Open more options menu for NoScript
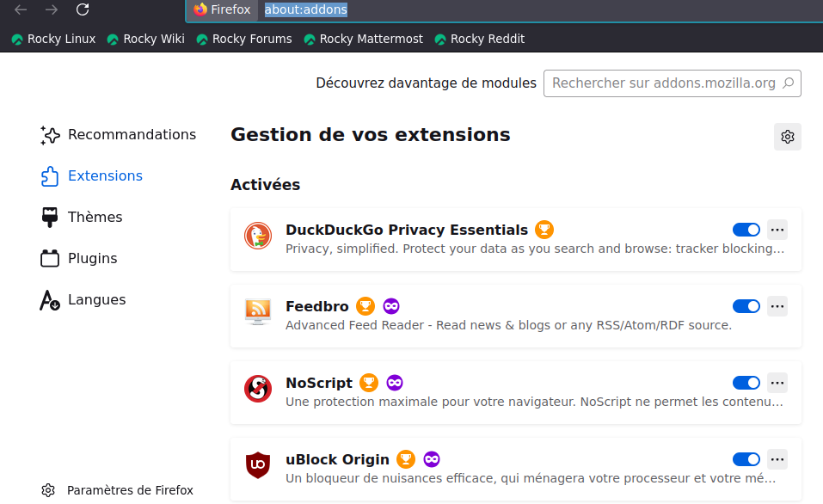Image resolution: width=823 pixels, height=504 pixels. 777,384
